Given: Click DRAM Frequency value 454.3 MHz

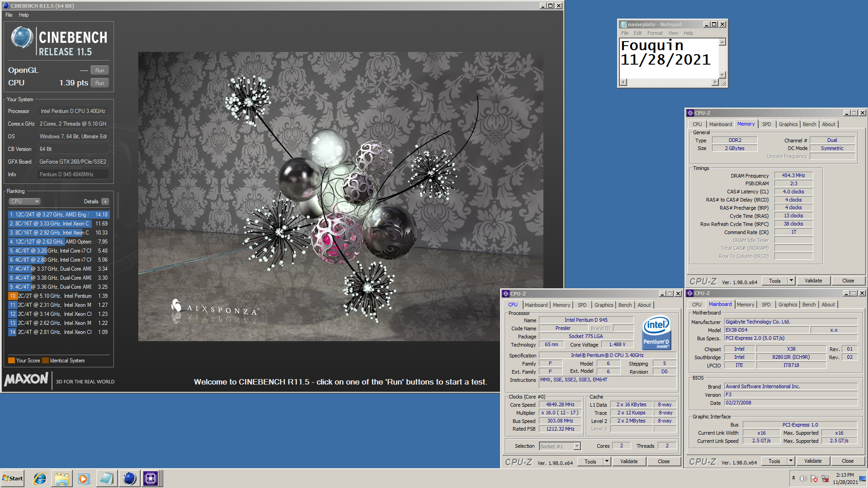Looking at the screenshot, I should 793,175.
